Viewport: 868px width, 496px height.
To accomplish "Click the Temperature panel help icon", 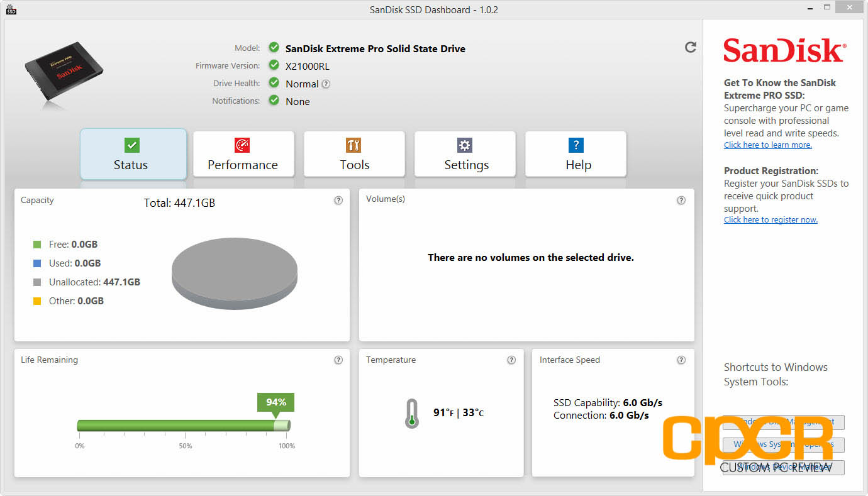I will tap(511, 360).
